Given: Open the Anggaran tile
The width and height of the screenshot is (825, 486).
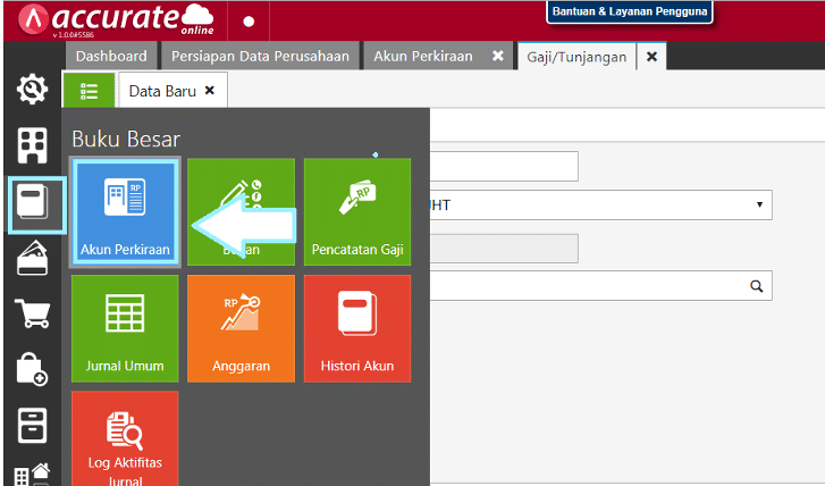Looking at the screenshot, I should coord(241,328).
